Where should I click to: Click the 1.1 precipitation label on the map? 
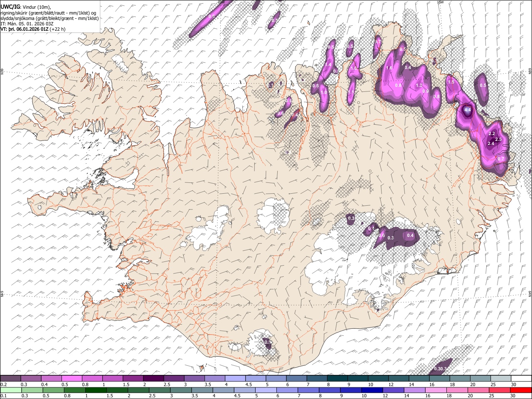point(351,92)
